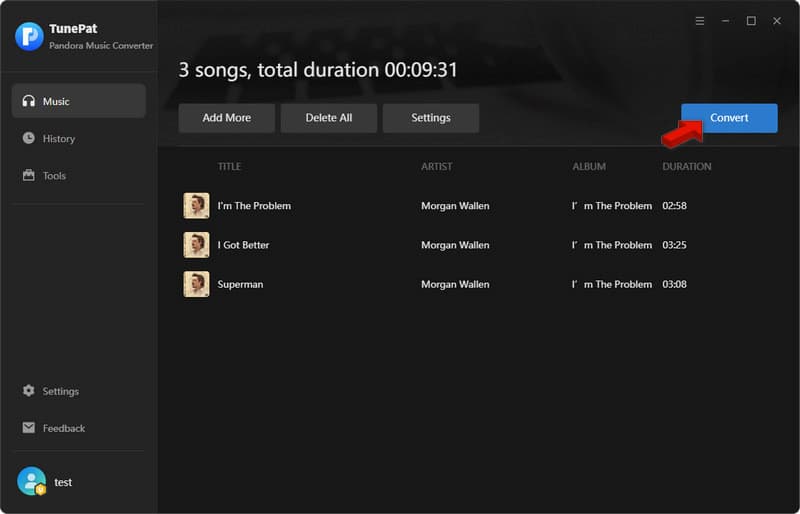
Task: Click the DURATION column header
Action: tap(687, 166)
